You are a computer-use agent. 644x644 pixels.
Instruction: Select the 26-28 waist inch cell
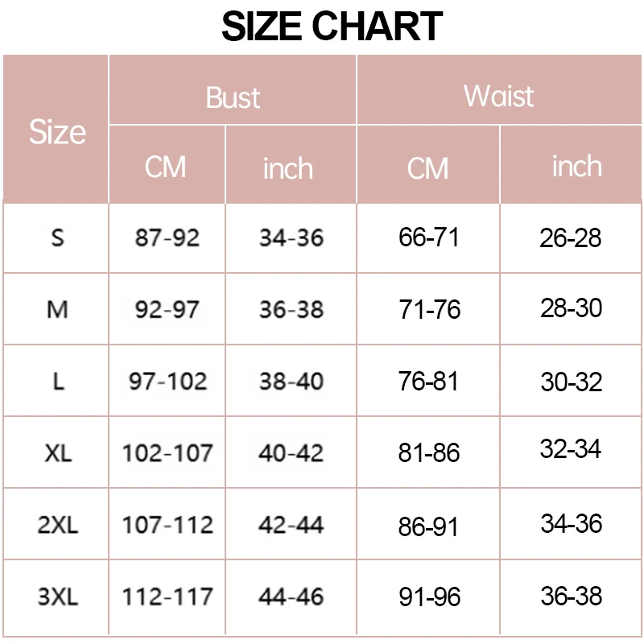571,237
